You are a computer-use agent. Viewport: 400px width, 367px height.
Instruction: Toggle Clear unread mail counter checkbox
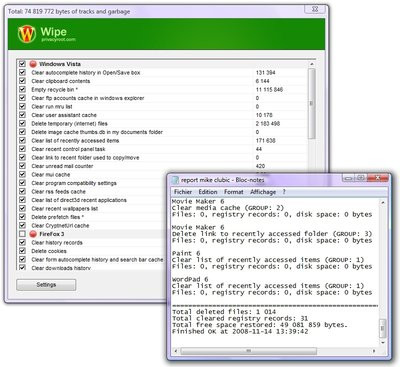tap(22, 166)
